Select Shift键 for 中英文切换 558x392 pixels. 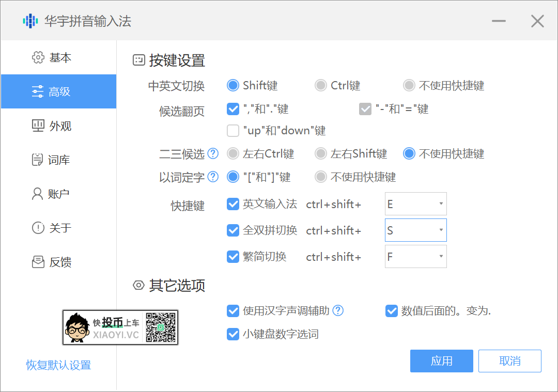[233, 85]
